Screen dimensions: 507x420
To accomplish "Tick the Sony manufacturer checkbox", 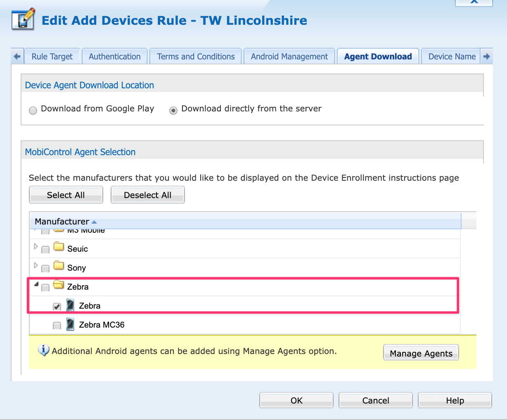I will [x=45, y=269].
